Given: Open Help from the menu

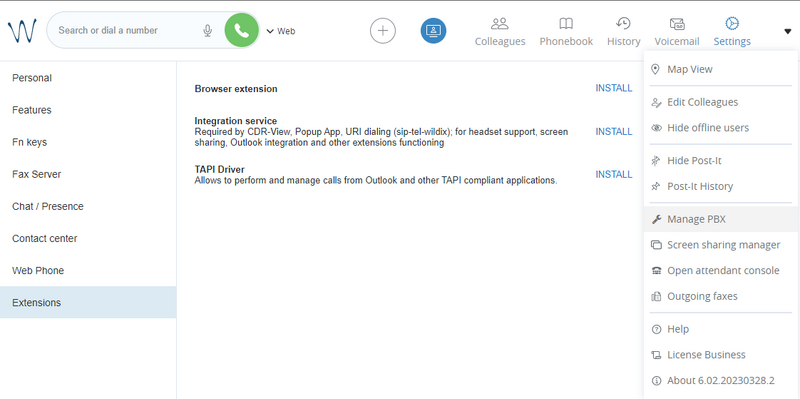Looking at the screenshot, I should coord(720,329).
